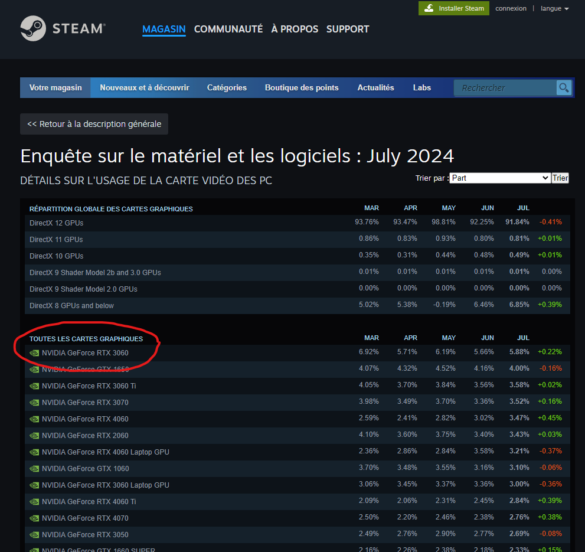Screen dimensions: 585x552
Task: Click NVIDIA GeForce RTX 3050 label
Action: 85,535
